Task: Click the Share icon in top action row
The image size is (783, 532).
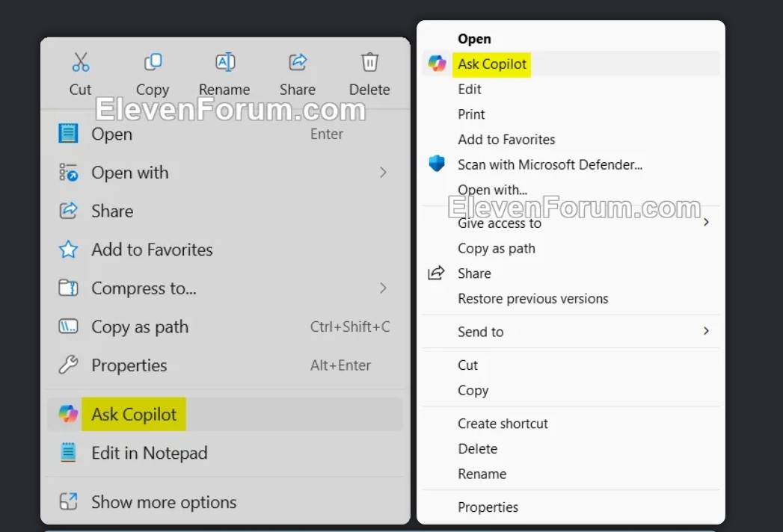Action: [x=298, y=63]
